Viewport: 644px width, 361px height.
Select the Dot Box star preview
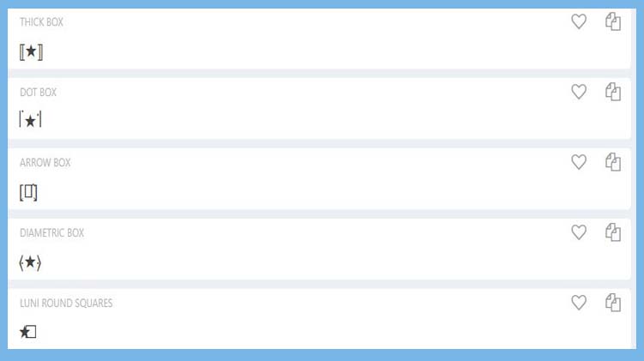tap(30, 119)
